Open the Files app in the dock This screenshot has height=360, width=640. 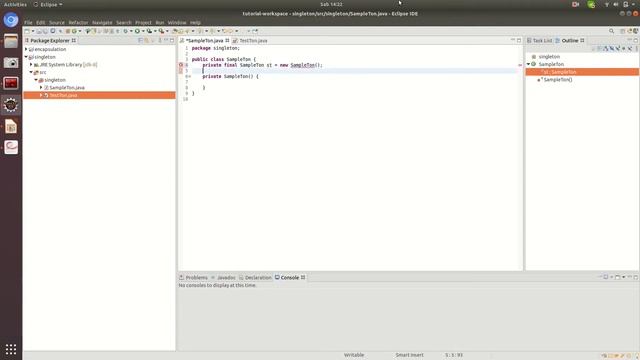(x=11, y=41)
